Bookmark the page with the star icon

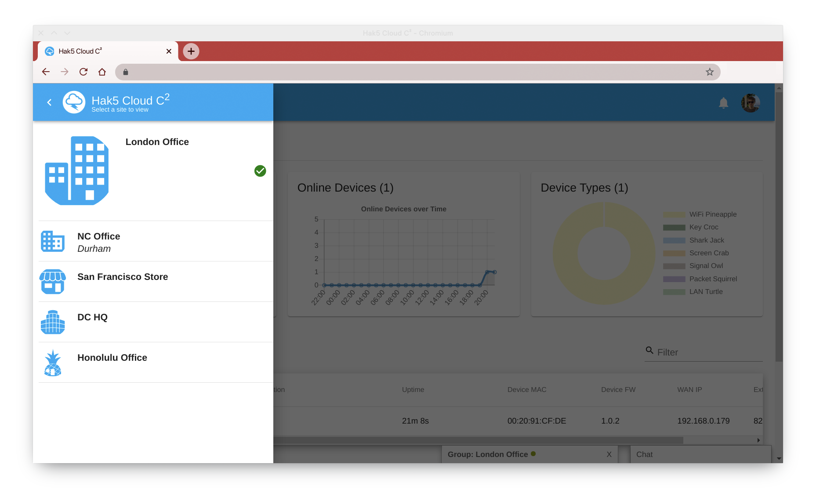[x=710, y=72]
